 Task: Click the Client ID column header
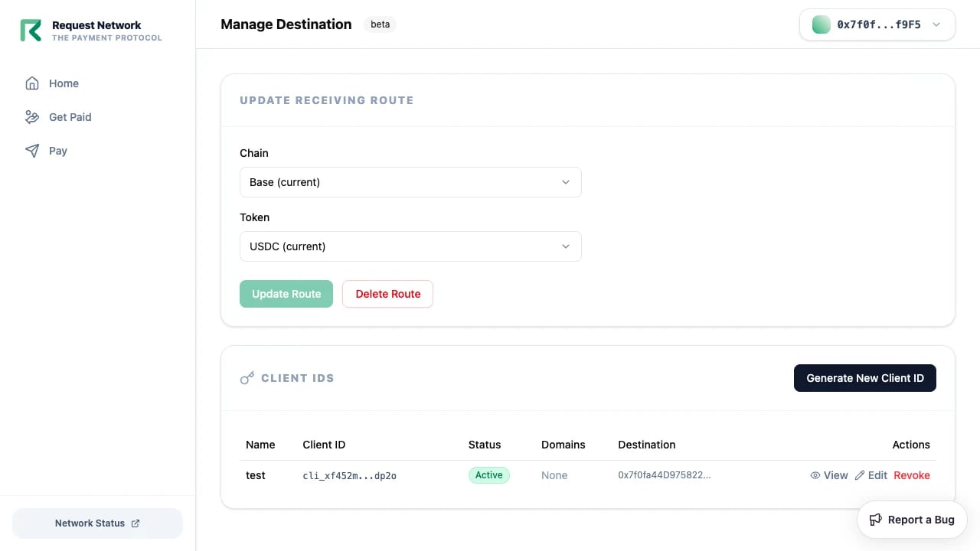(324, 445)
